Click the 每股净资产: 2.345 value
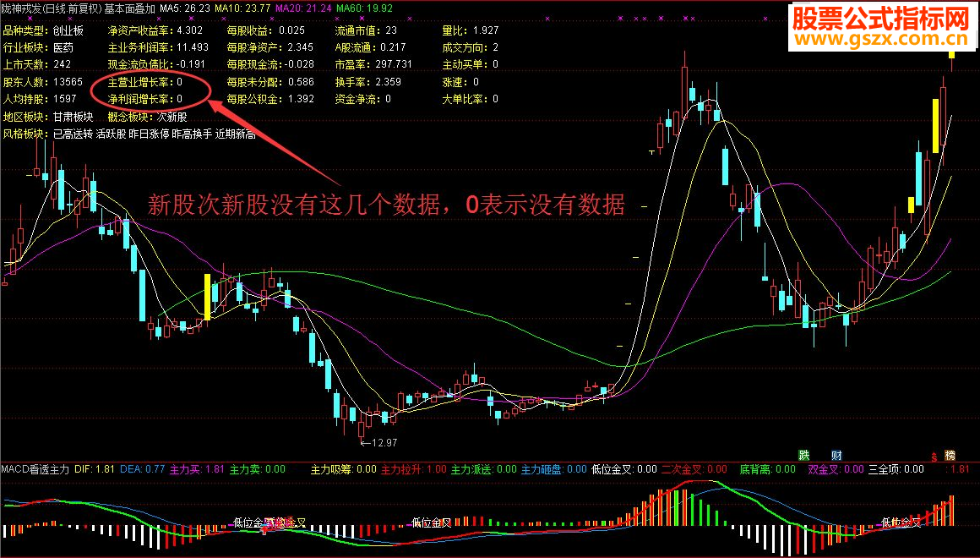Viewport: 980px width, 558px height. coord(270,46)
